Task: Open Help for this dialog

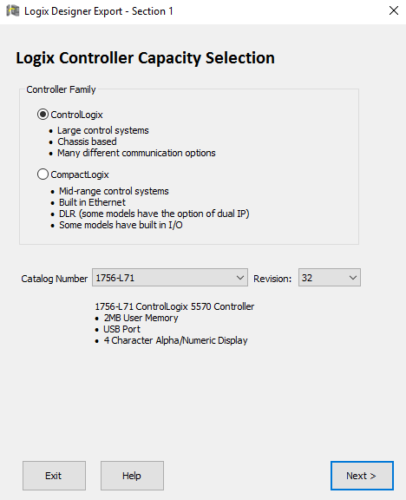Action: pyautogui.click(x=132, y=476)
